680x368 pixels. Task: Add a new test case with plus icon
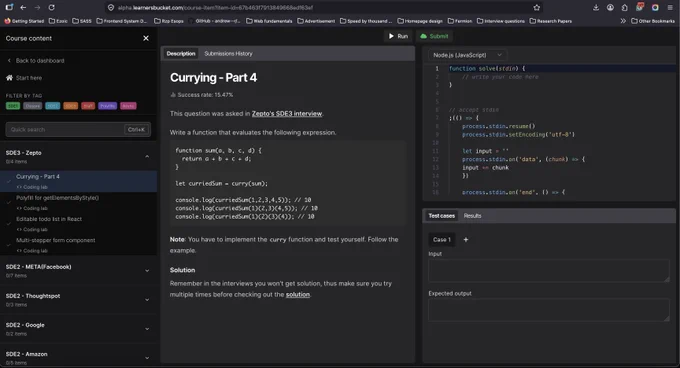click(466, 240)
